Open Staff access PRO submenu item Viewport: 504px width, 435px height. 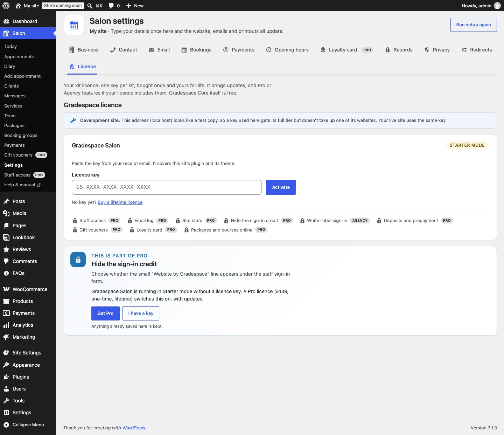(x=24, y=175)
